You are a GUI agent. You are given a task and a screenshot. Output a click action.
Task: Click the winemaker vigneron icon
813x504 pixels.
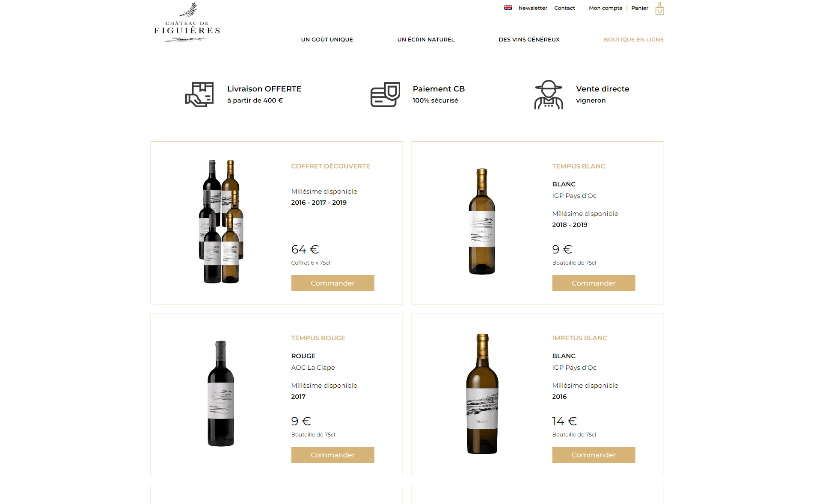tap(549, 94)
